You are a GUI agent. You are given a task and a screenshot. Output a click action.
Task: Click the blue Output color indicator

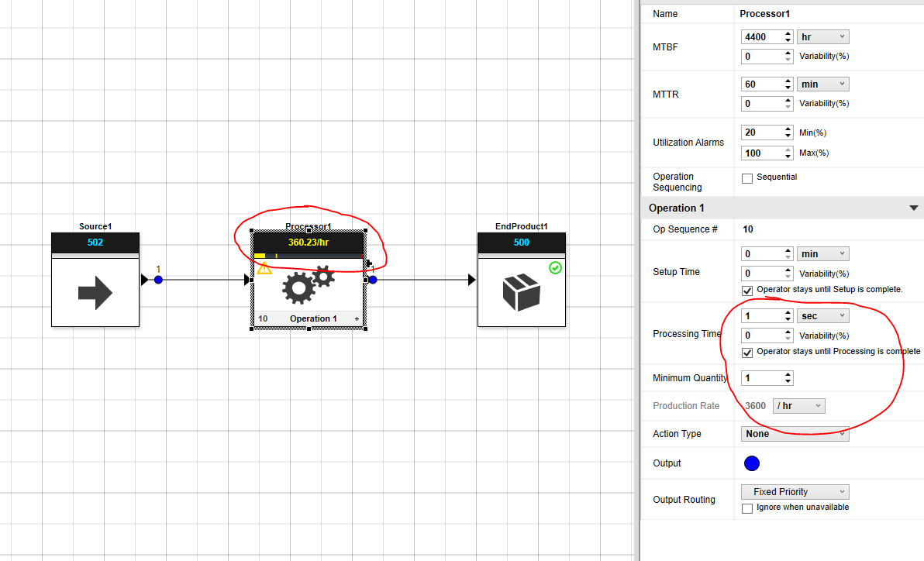click(x=751, y=463)
